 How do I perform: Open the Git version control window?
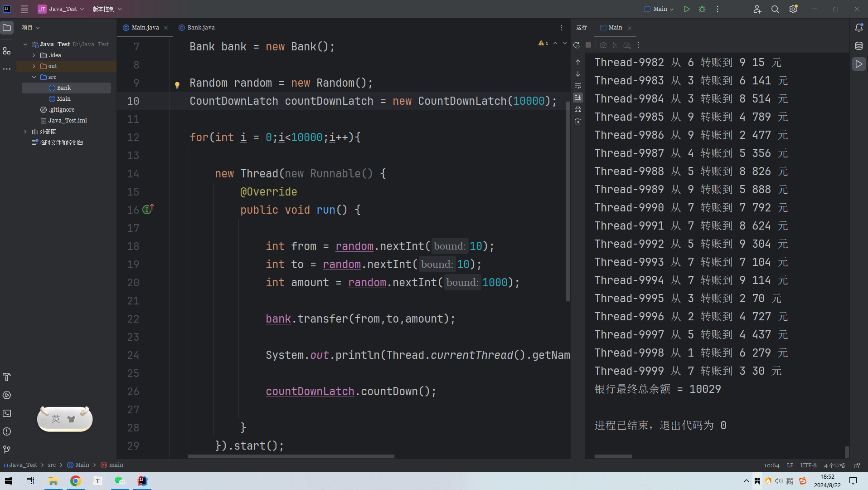[x=7, y=449]
